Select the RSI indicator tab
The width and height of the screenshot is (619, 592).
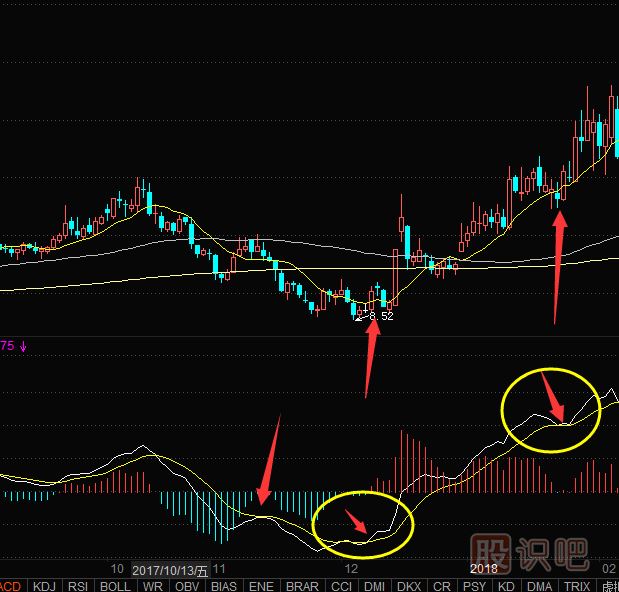point(79,585)
